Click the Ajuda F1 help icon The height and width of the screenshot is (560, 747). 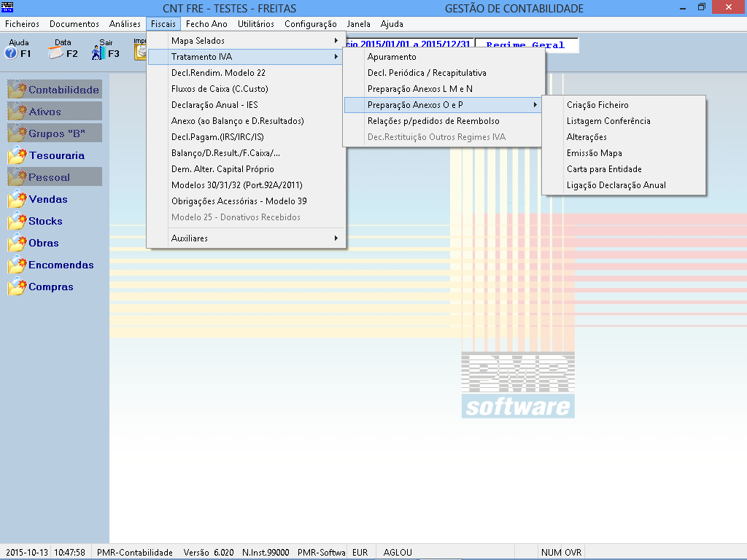point(12,53)
